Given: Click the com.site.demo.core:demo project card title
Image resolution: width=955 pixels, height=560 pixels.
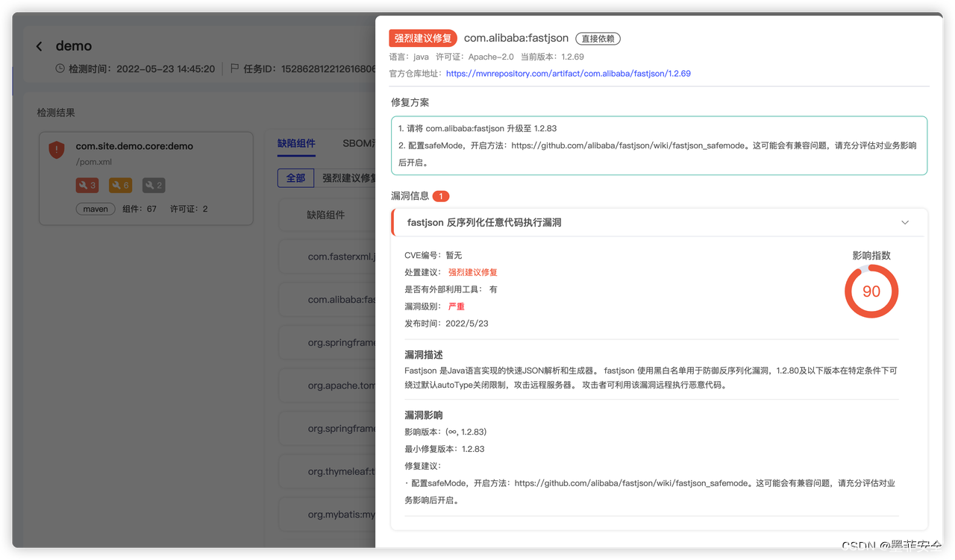Looking at the screenshot, I should [x=134, y=146].
